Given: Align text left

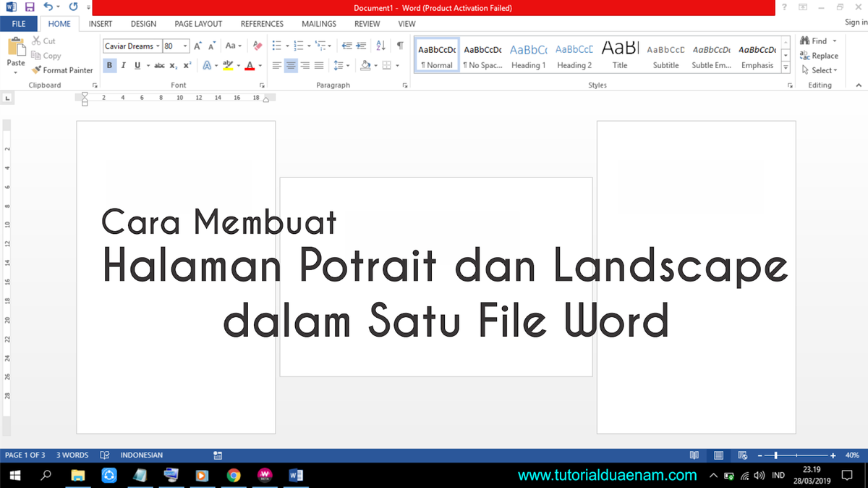Looking at the screenshot, I should coord(277,65).
